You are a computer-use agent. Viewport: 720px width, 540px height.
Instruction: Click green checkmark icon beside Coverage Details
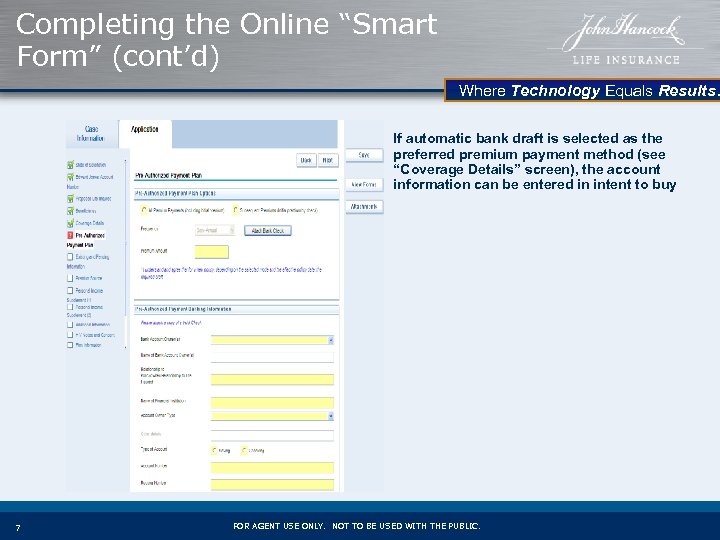click(x=70, y=223)
